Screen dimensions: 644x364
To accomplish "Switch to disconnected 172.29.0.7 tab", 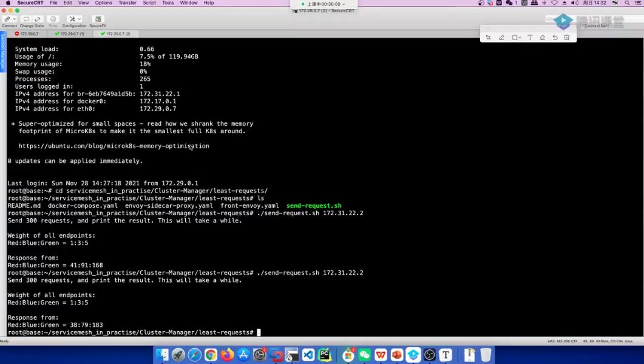I will click(x=28, y=34).
